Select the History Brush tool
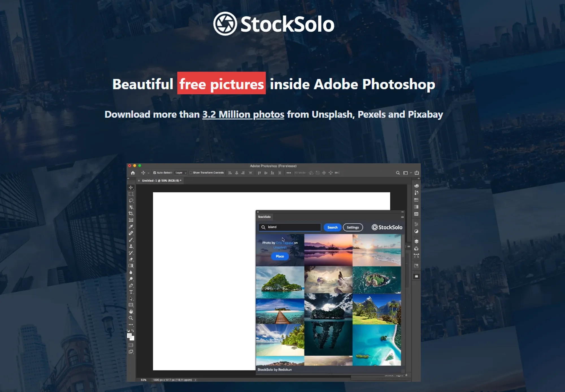This screenshot has width=565, height=392. click(131, 253)
